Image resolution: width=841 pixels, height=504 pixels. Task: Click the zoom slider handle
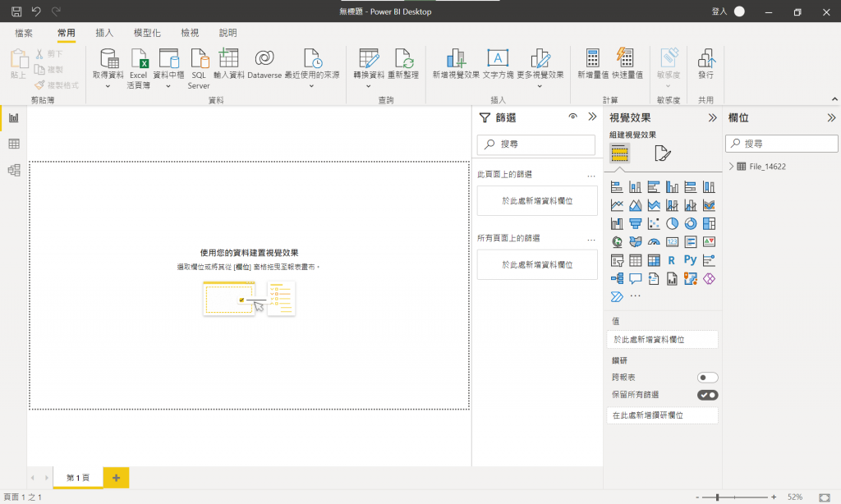point(717,497)
